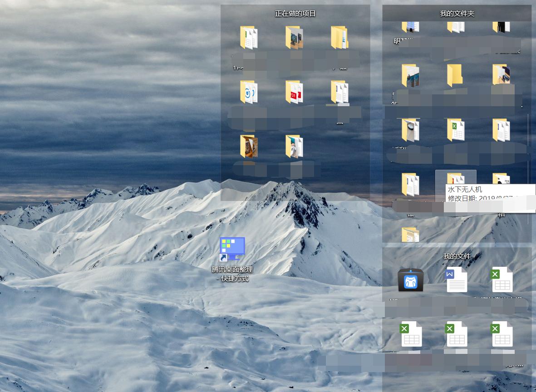Open the bottom-right Excel spreadsheet in 我的文件

coord(502,334)
